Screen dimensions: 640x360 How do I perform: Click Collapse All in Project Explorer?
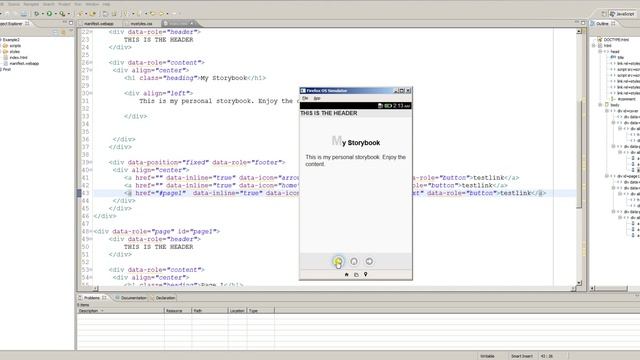click(55, 32)
